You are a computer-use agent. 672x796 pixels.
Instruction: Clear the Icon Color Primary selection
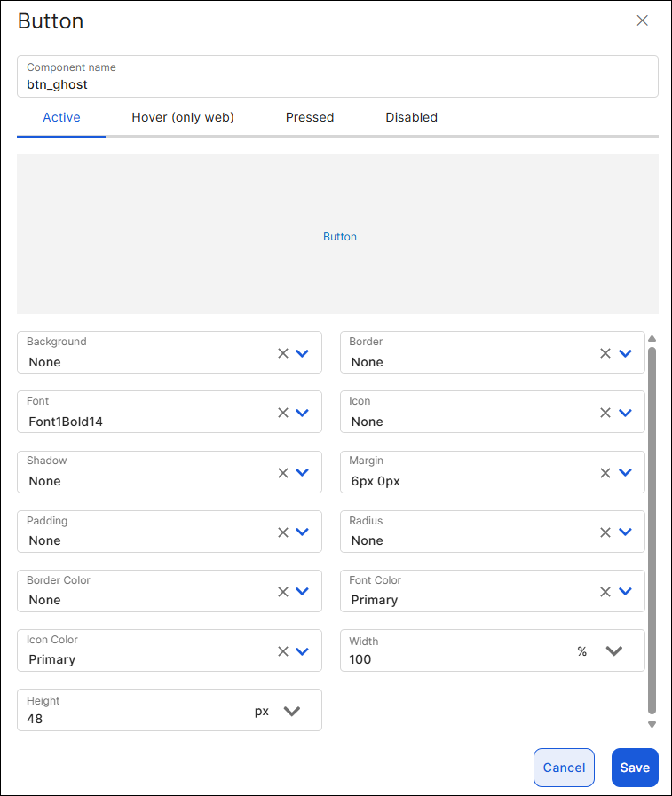(x=283, y=651)
